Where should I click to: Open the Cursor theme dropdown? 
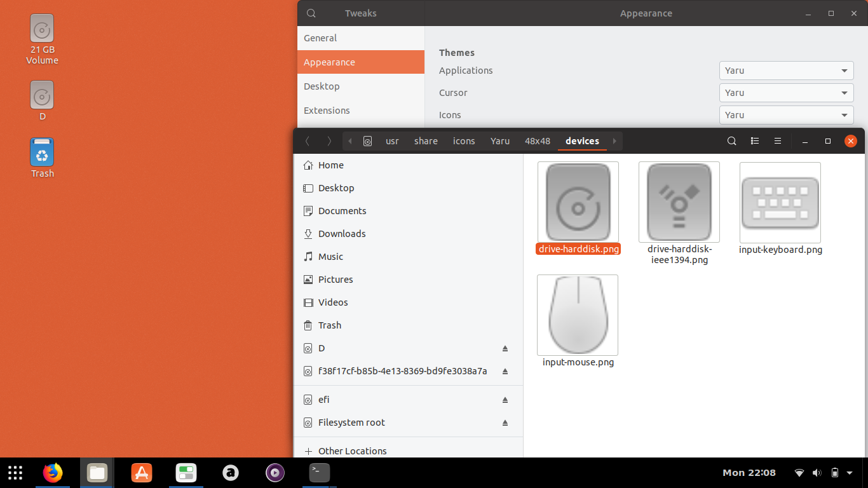[x=786, y=93]
